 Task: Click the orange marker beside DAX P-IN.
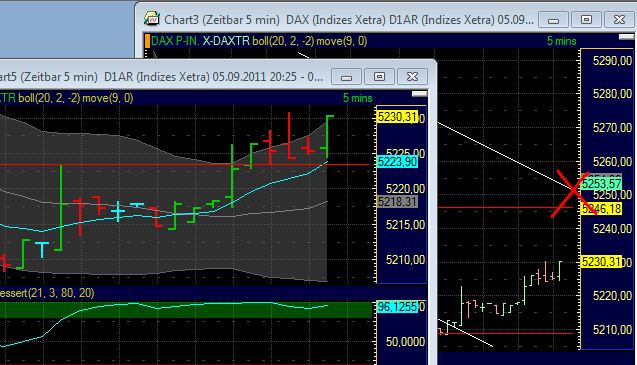click(x=147, y=41)
